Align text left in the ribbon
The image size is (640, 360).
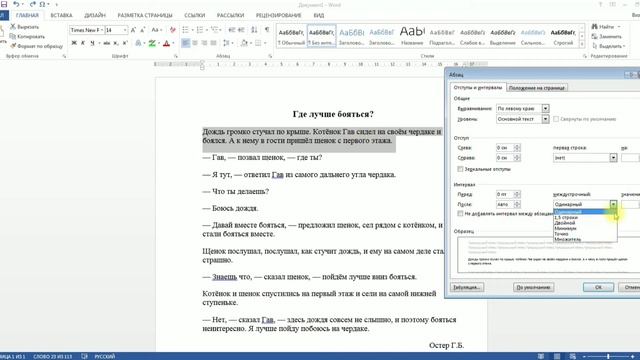tap(186, 43)
